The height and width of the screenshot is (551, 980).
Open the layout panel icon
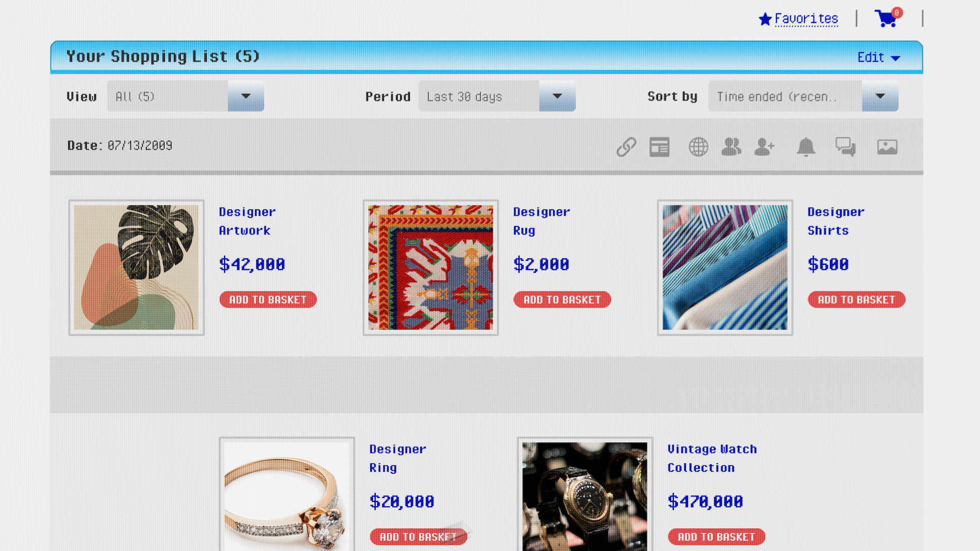click(659, 147)
